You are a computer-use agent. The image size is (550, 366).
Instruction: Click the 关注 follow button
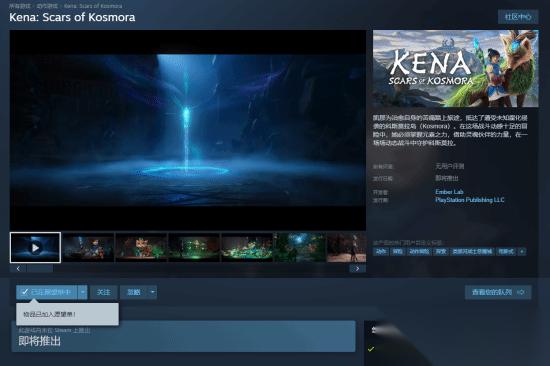(x=103, y=292)
